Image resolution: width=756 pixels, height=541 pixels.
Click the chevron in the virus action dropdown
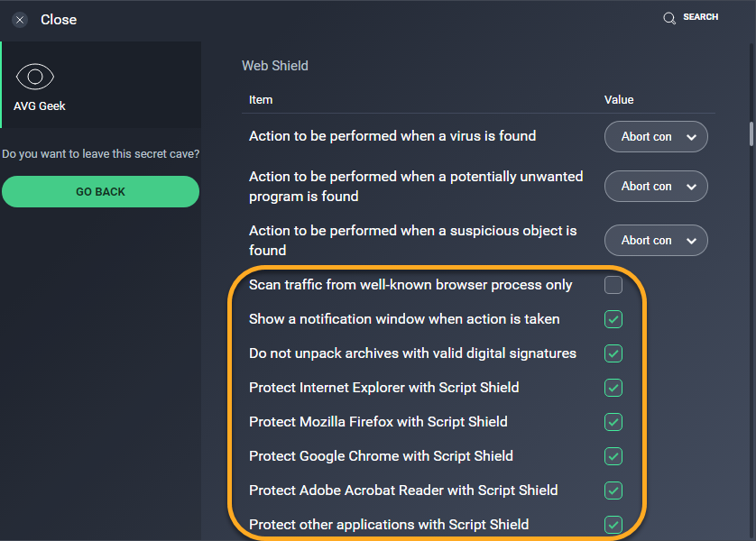[x=691, y=137]
